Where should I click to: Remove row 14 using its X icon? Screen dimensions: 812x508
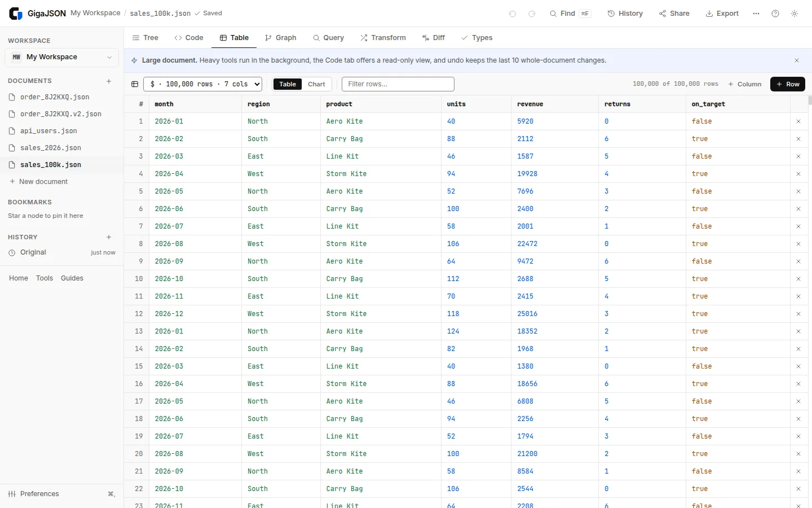[x=798, y=349]
